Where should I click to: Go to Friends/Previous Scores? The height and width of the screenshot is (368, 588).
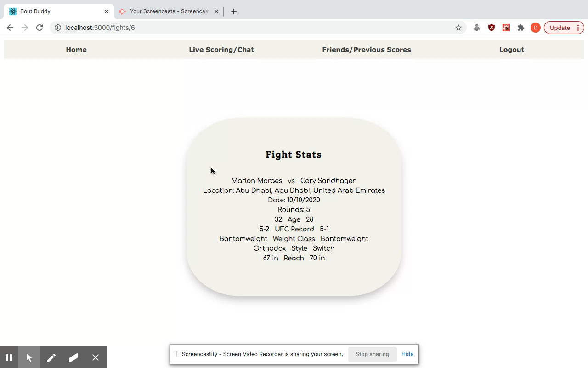367,50
